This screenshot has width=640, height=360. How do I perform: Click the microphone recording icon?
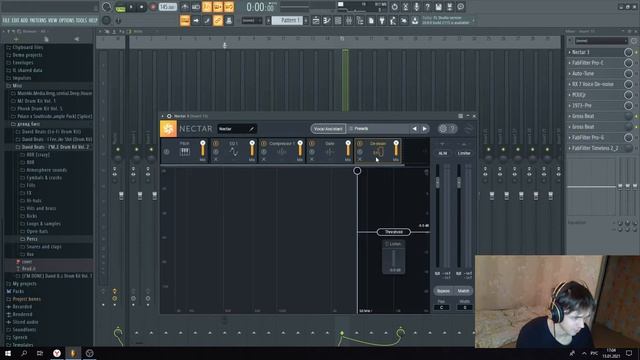pyautogui.click(x=416, y=7)
